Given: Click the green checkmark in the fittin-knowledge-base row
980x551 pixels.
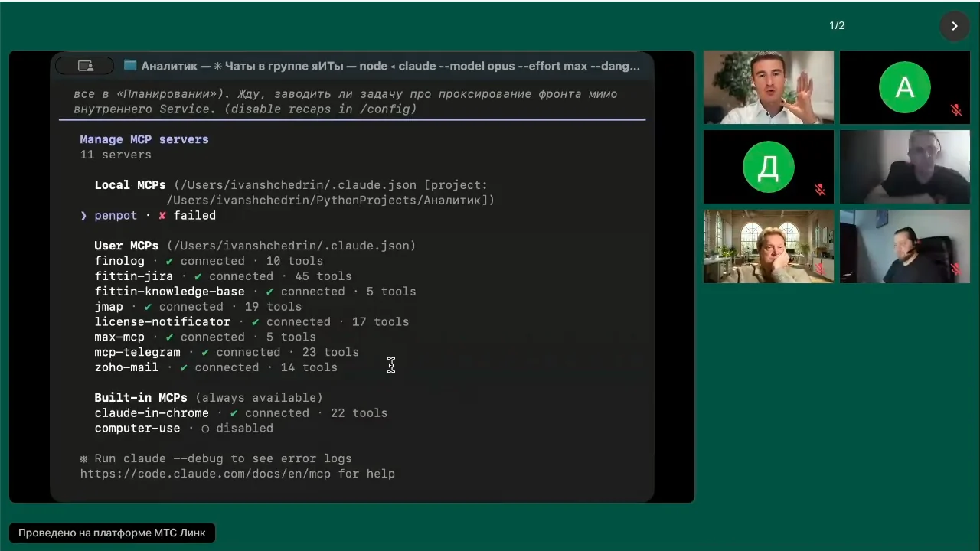Looking at the screenshot, I should pos(269,292).
